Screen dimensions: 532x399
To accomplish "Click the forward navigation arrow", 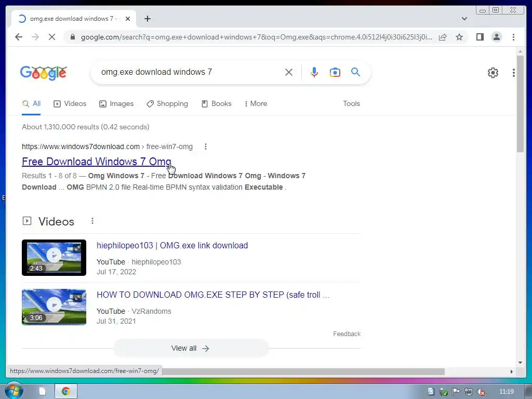I will [x=35, y=37].
